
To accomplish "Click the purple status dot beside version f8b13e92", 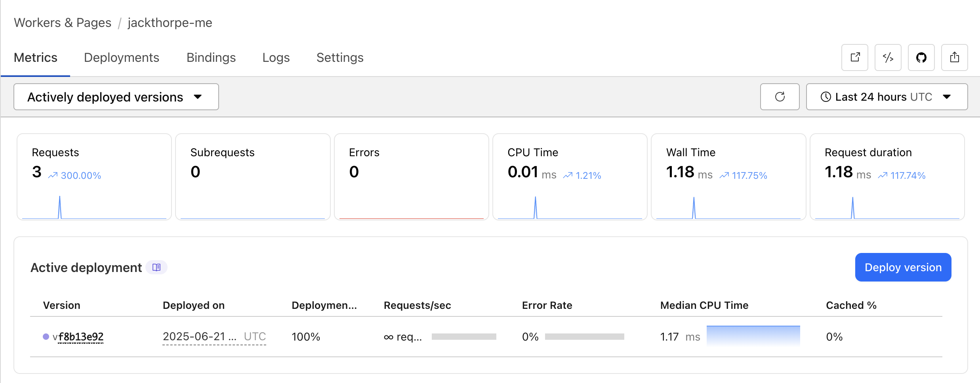I will pos(46,337).
